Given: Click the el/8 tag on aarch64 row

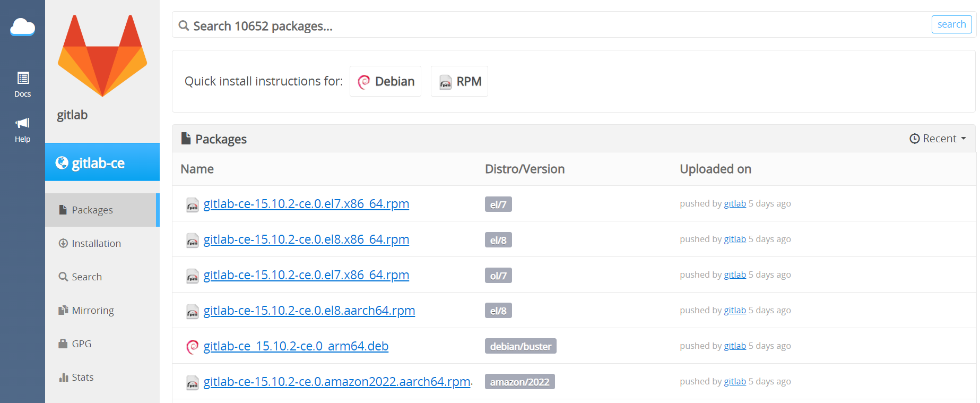Looking at the screenshot, I should coord(498,311).
